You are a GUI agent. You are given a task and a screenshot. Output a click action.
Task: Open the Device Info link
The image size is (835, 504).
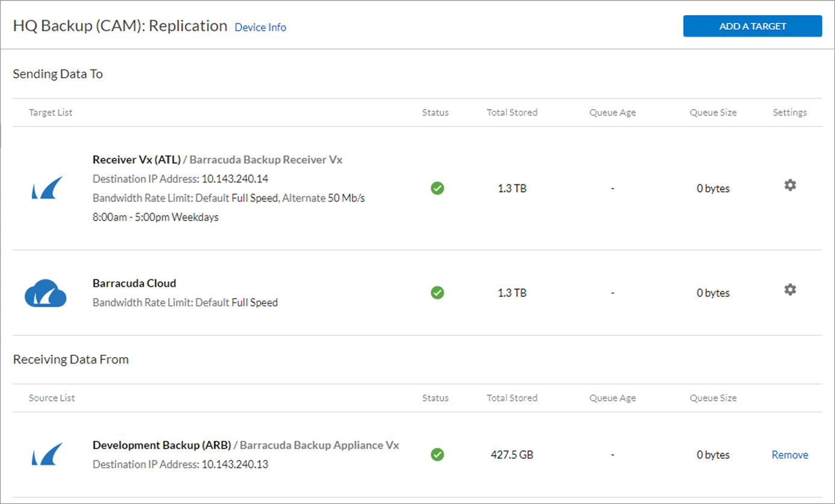260,27
